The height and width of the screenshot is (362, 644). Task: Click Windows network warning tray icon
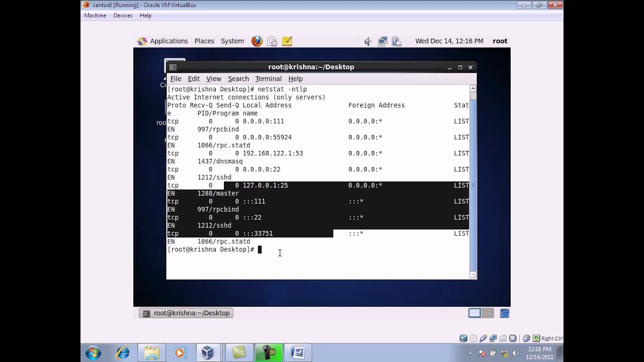click(504, 353)
